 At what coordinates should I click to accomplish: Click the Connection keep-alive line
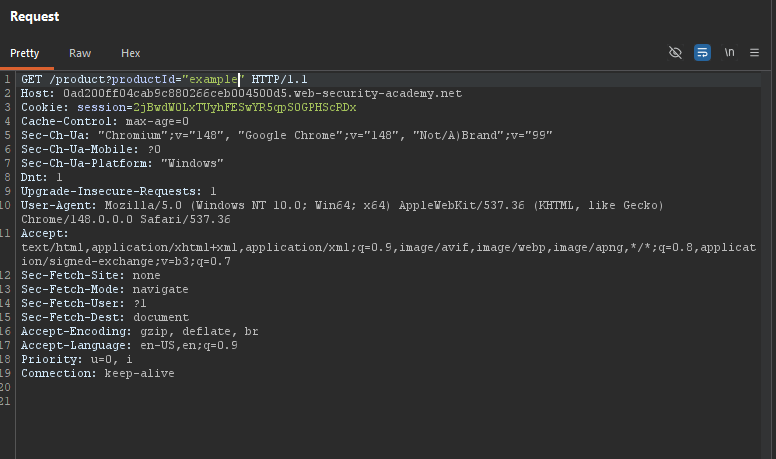(x=97, y=373)
